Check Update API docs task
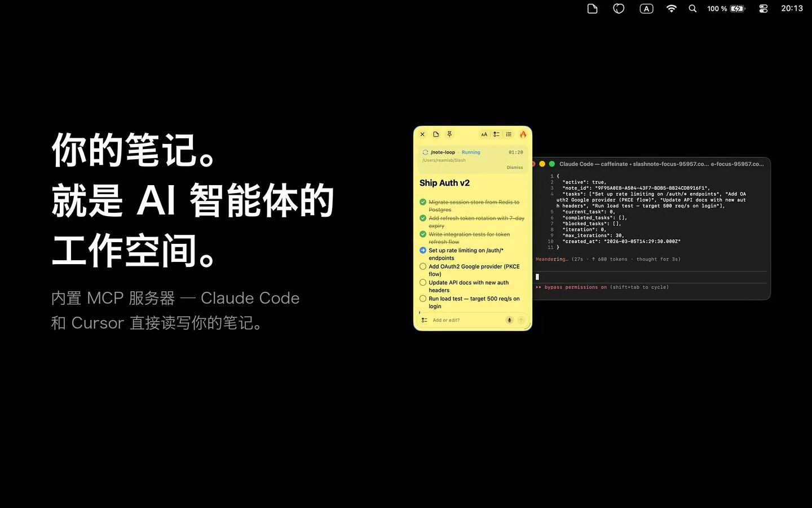The image size is (812, 508). point(423,282)
